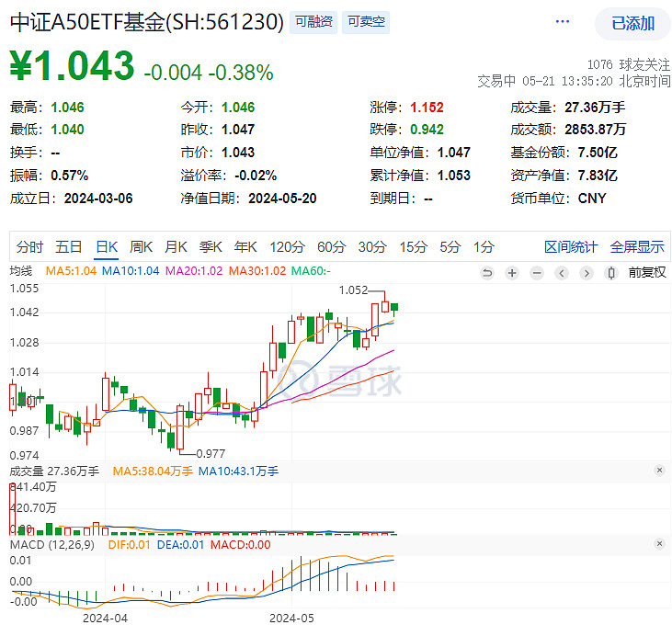The width and height of the screenshot is (672, 636).
Task: Switch to the 15分 interval tab
Action: coord(414,247)
